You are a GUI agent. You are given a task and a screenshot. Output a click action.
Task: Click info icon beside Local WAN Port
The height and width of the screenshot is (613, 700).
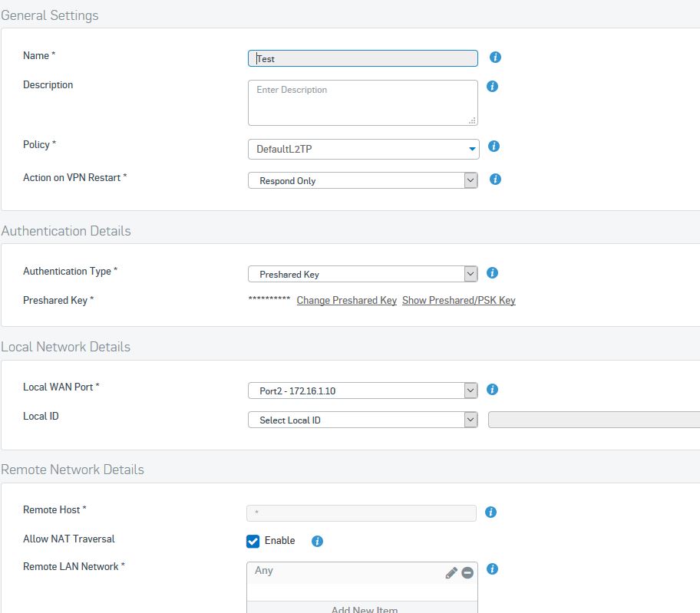click(492, 389)
